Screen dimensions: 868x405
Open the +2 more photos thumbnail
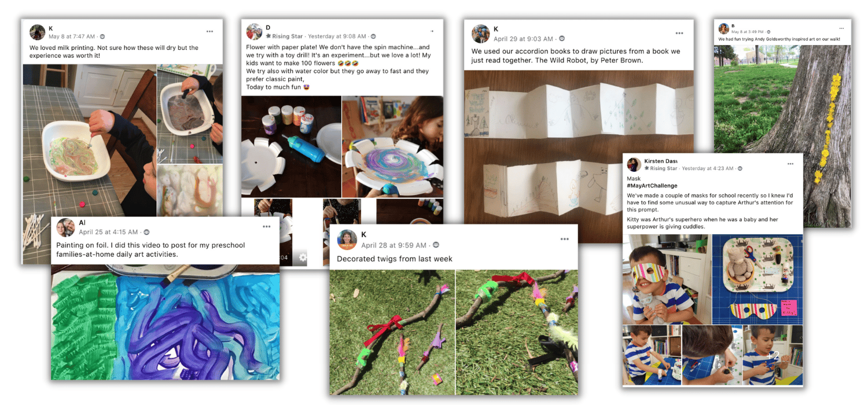[x=773, y=355]
